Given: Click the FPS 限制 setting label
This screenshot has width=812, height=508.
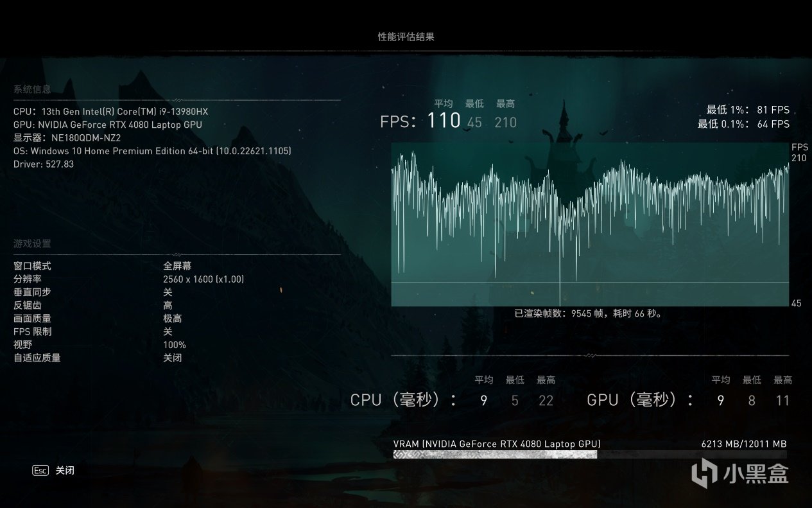Looking at the screenshot, I should pyautogui.click(x=33, y=331).
